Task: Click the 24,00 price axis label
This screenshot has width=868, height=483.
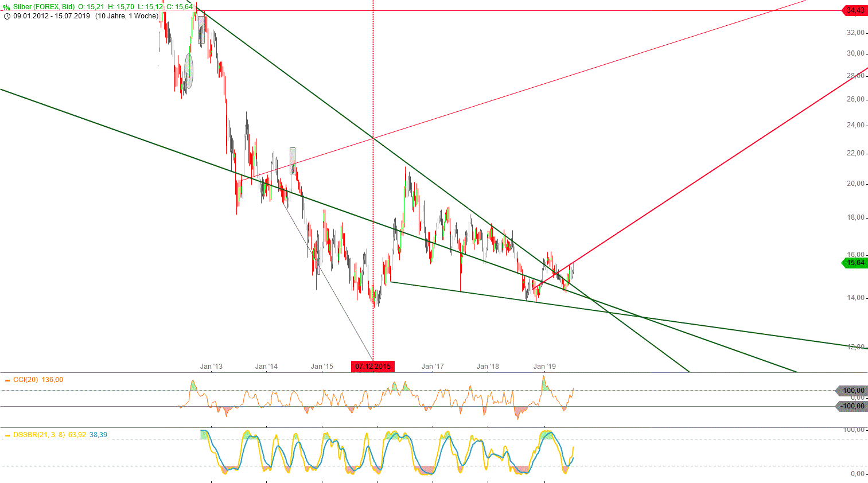Action: pyautogui.click(x=855, y=125)
